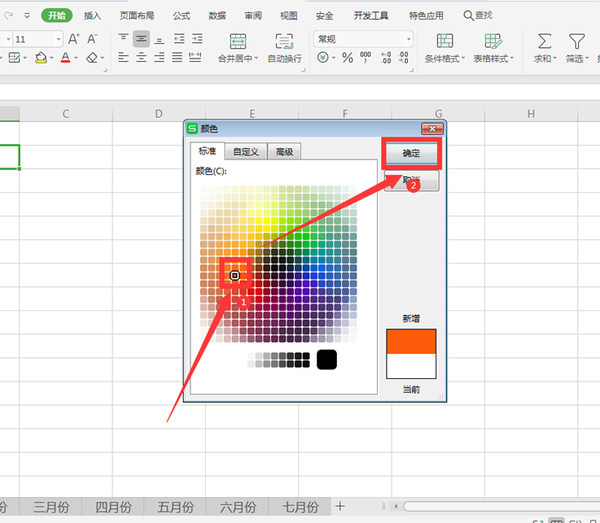Expand the number format dropdown (常规)

408,38
